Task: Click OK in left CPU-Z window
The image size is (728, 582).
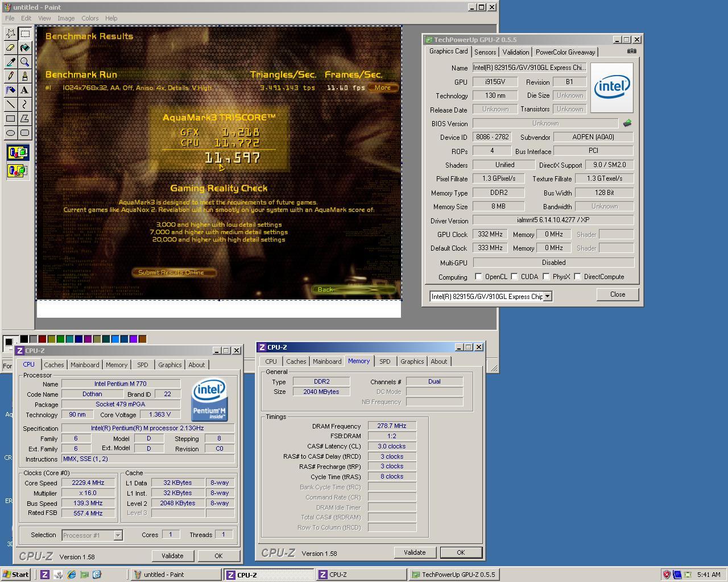Action: 218,556
